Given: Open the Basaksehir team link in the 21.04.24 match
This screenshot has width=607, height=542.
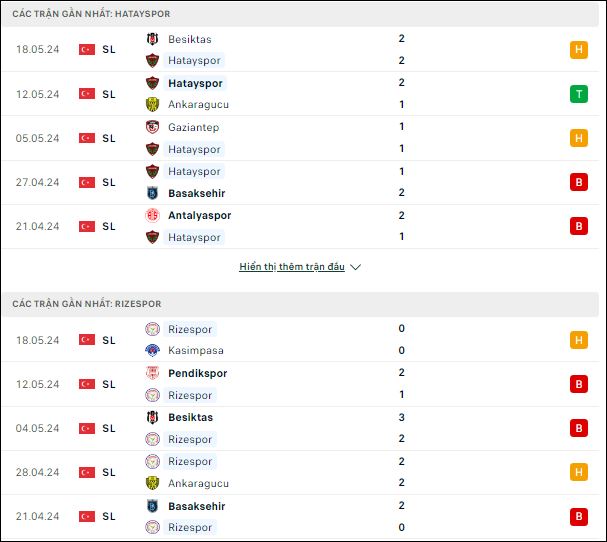Looking at the screenshot, I should (x=197, y=506).
